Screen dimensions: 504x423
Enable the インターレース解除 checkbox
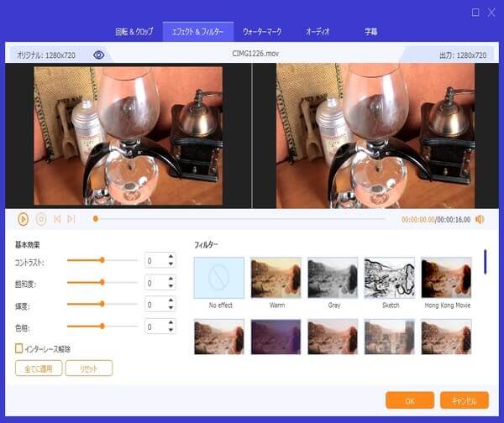[x=19, y=348]
